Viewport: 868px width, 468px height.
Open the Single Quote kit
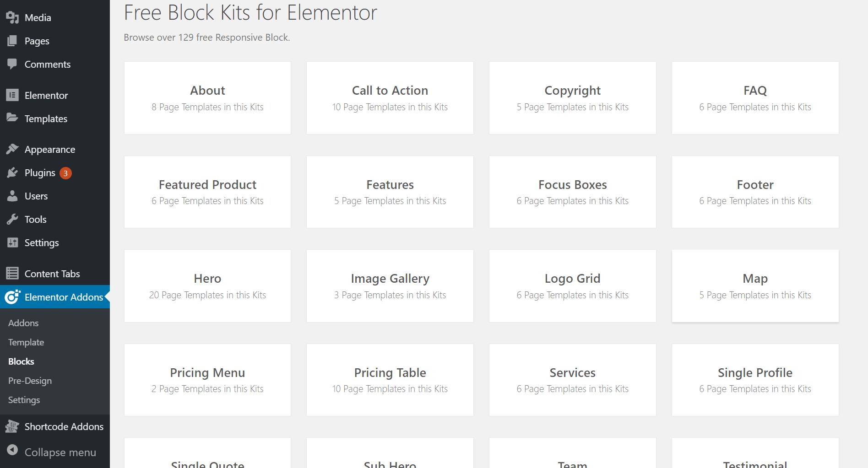207,453
